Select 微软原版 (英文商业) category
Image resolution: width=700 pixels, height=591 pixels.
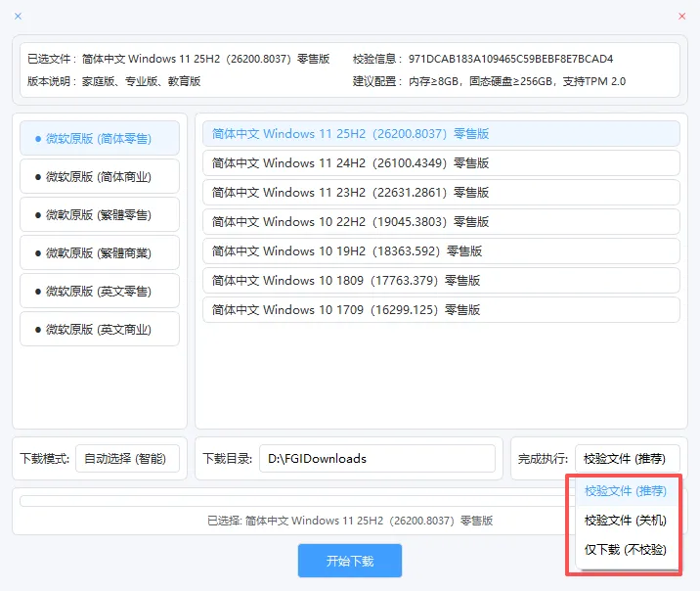point(100,329)
